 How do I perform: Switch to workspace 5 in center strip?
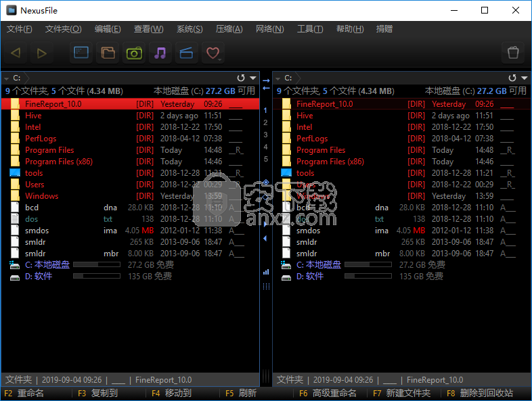pos(265,160)
